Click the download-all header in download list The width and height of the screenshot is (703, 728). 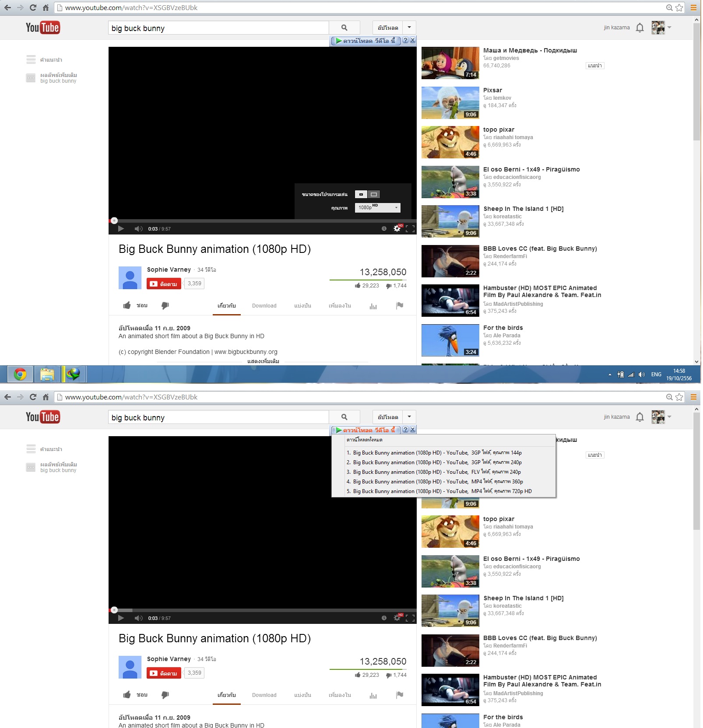click(443, 440)
